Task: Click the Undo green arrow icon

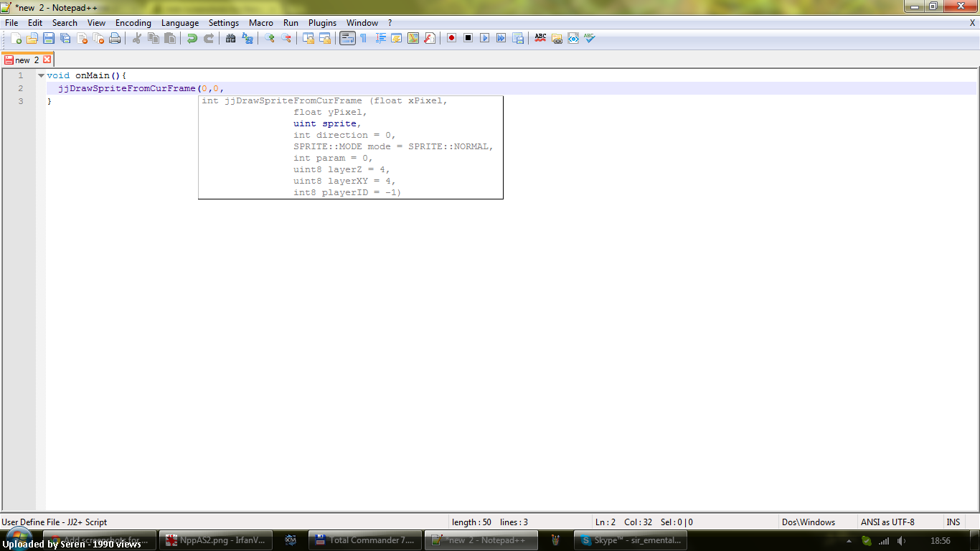Action: 192,38
